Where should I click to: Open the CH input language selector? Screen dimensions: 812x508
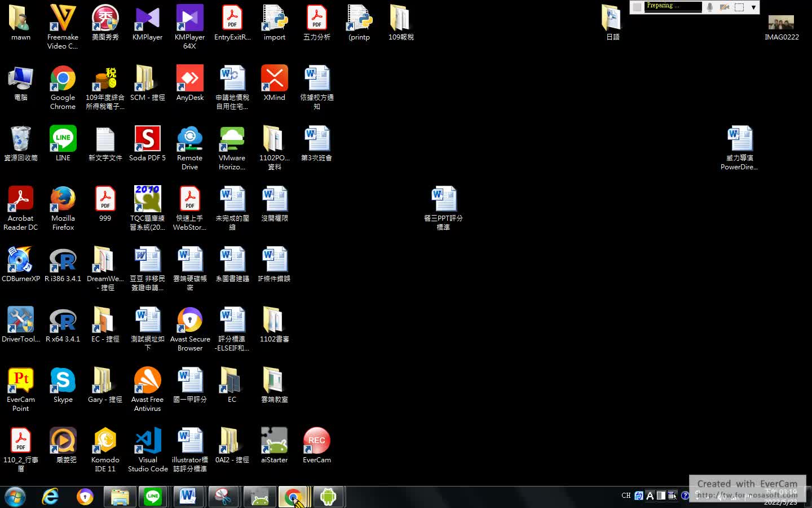[626, 496]
